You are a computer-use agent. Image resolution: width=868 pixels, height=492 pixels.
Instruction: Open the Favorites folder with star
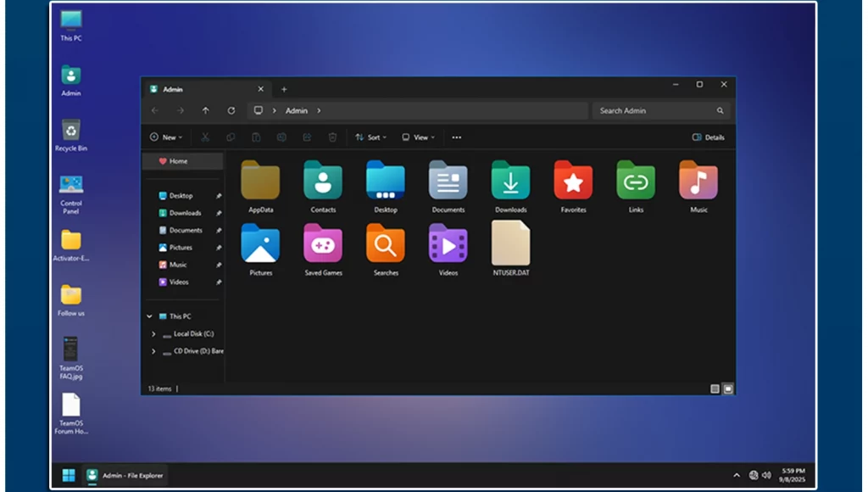pos(573,181)
